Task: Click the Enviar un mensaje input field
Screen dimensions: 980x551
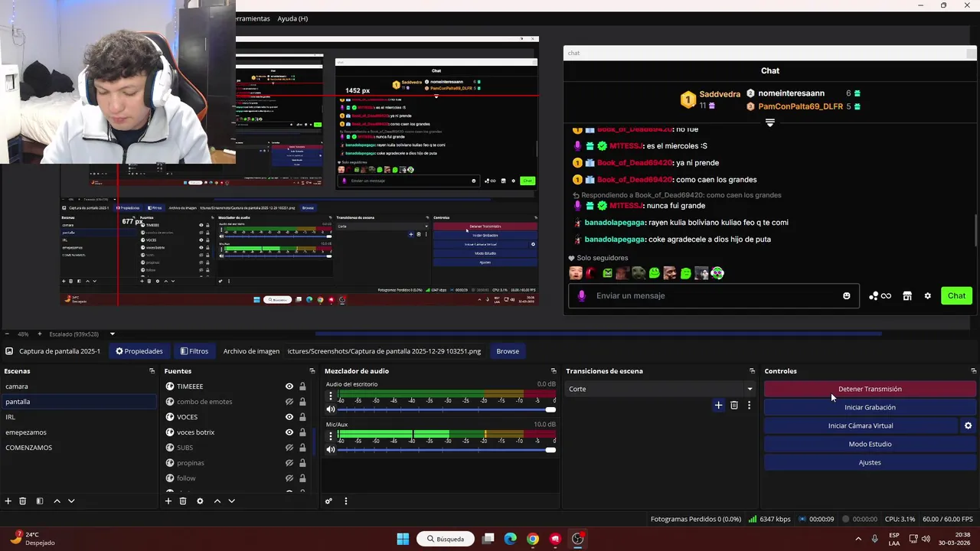Action: [712, 296]
